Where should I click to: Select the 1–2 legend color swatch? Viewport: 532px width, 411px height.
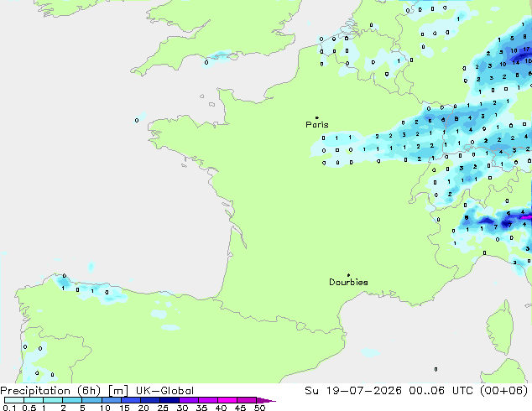pyautogui.click(x=53, y=400)
